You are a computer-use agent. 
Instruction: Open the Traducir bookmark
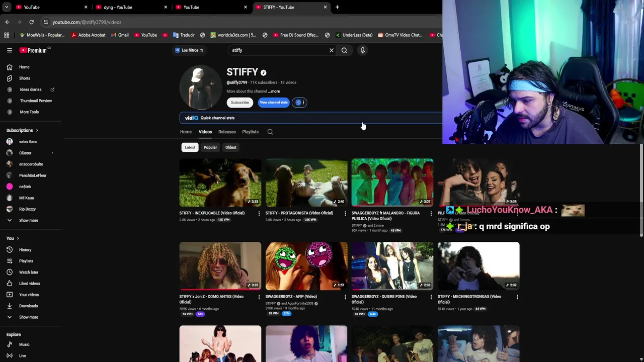coord(184,35)
